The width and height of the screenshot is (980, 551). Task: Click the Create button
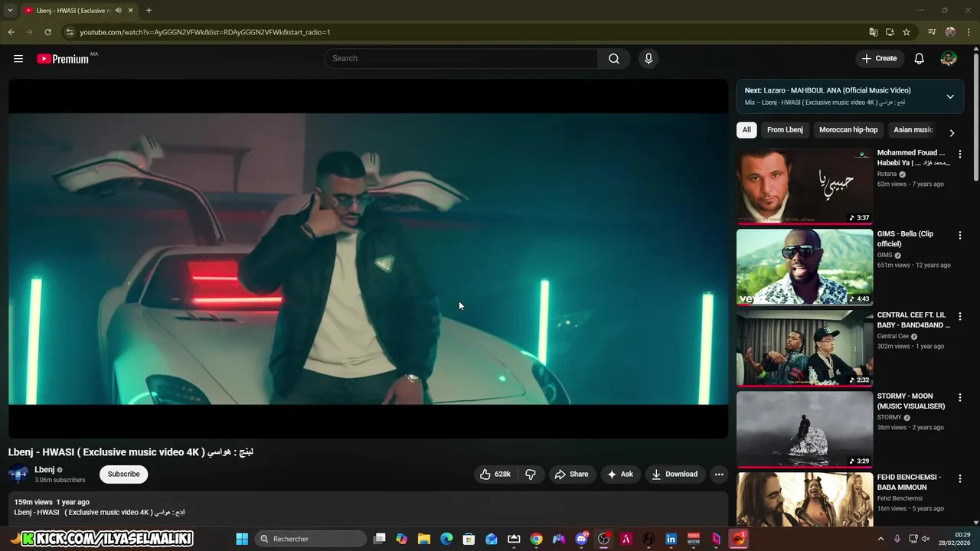[x=879, y=58]
